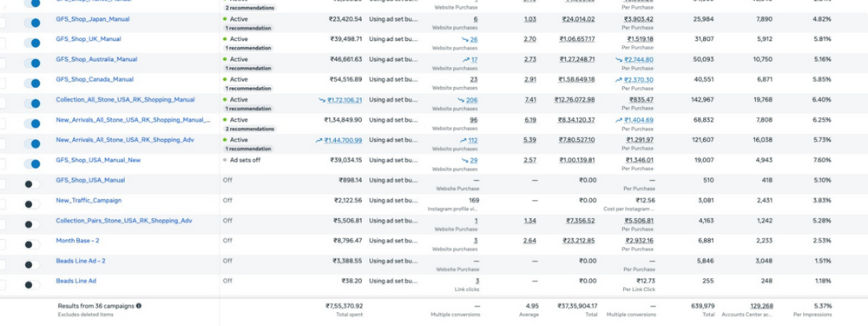The image size is (868, 326).
Task: Click downtrend arrow beside 26 UK website purchases
Action: [x=464, y=40]
